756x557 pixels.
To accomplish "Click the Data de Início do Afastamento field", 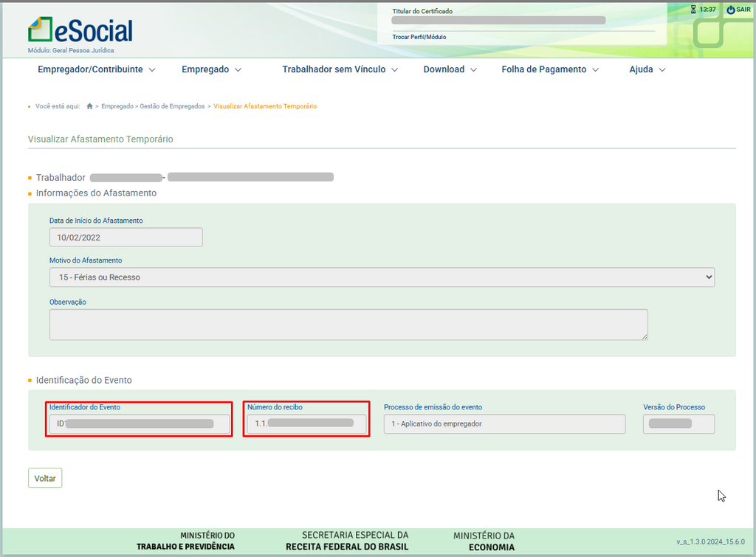I will (126, 238).
